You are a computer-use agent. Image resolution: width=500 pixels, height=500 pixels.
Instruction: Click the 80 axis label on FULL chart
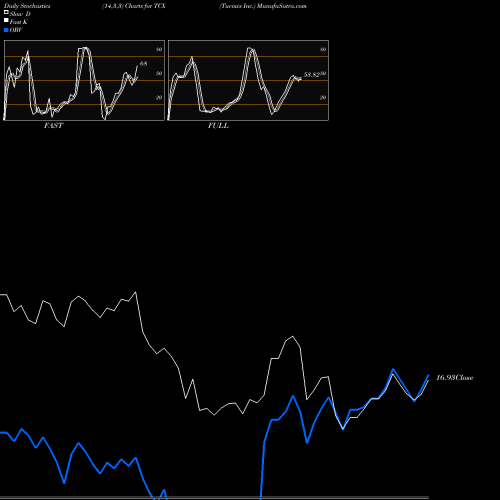(323, 49)
